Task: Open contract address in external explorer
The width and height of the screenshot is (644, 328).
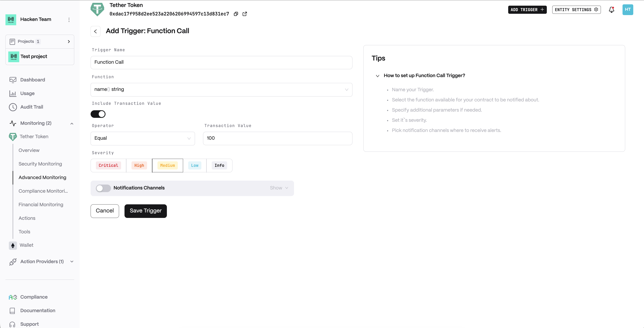Action: point(245,14)
